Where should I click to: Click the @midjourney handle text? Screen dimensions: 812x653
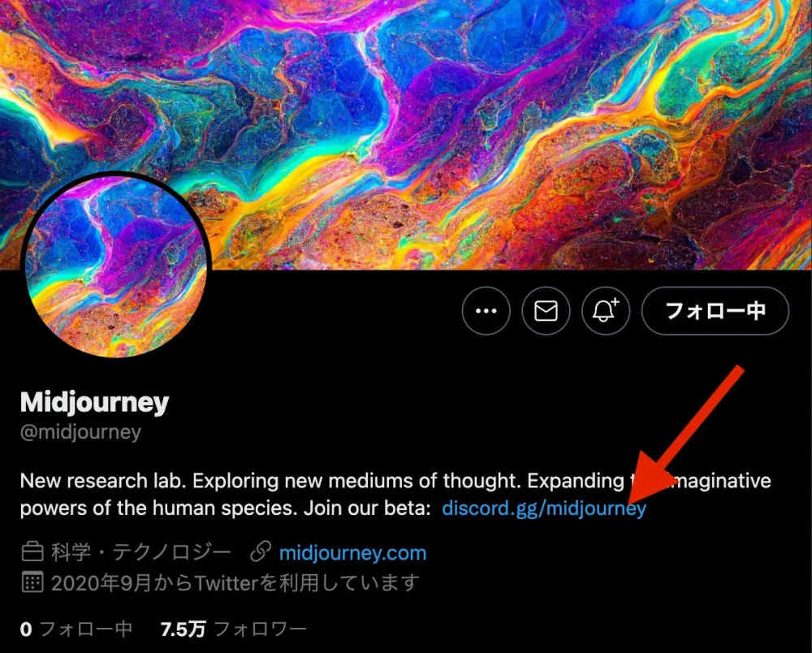[80, 432]
